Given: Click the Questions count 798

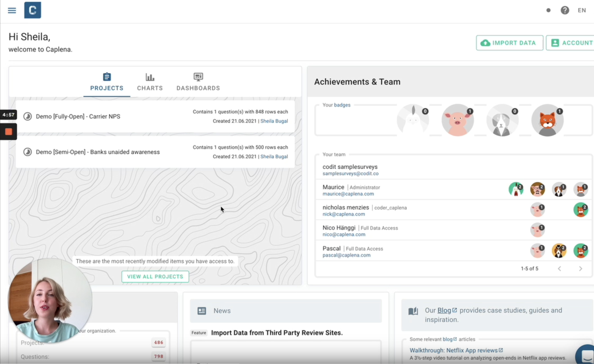Looking at the screenshot, I should [x=159, y=357].
